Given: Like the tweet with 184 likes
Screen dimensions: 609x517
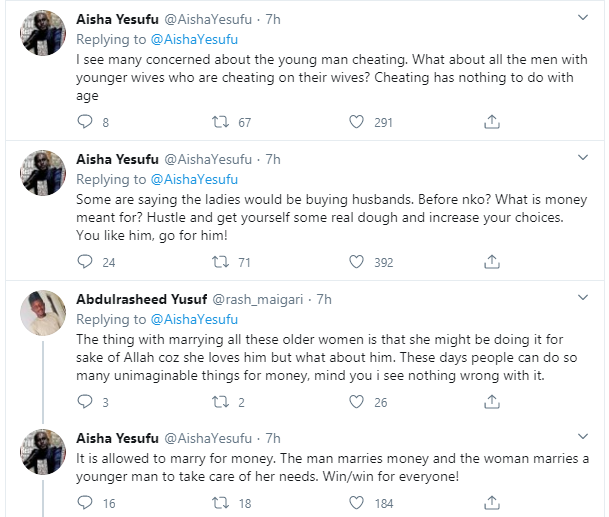Looking at the screenshot, I should coord(357,503).
